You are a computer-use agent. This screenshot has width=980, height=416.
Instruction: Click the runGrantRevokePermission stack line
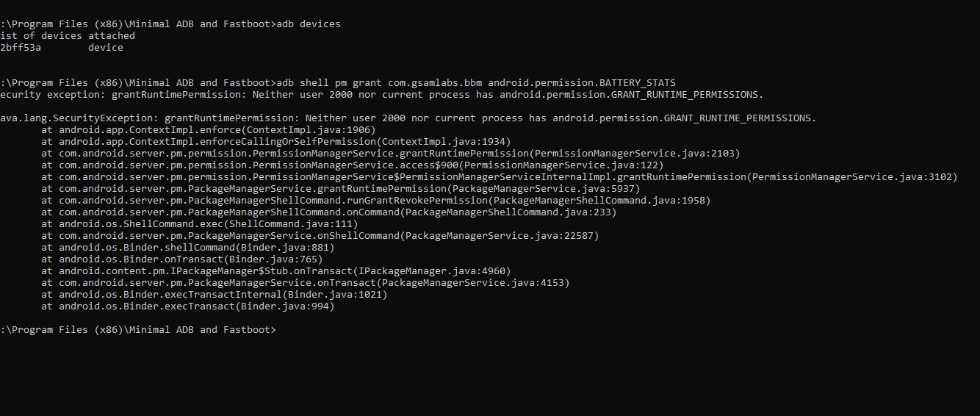(x=376, y=201)
